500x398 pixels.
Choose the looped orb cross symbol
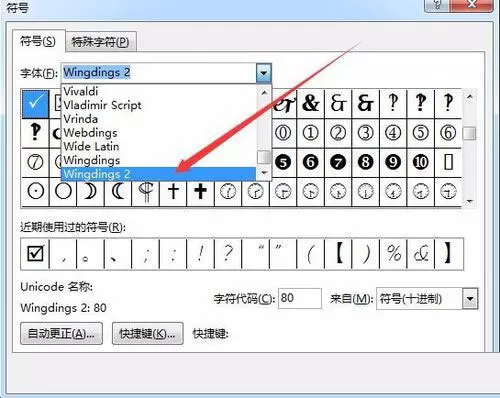point(146,192)
